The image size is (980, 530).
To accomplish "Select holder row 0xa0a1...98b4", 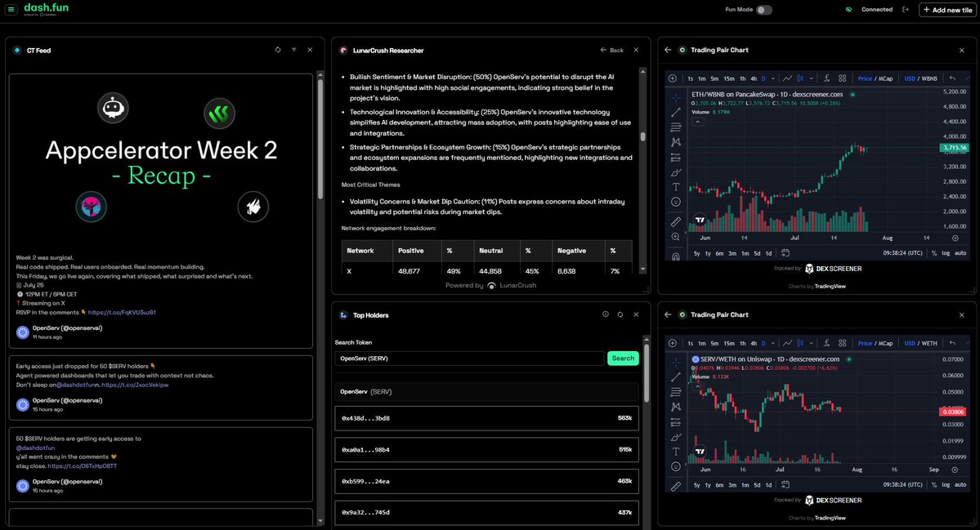I will point(486,449).
